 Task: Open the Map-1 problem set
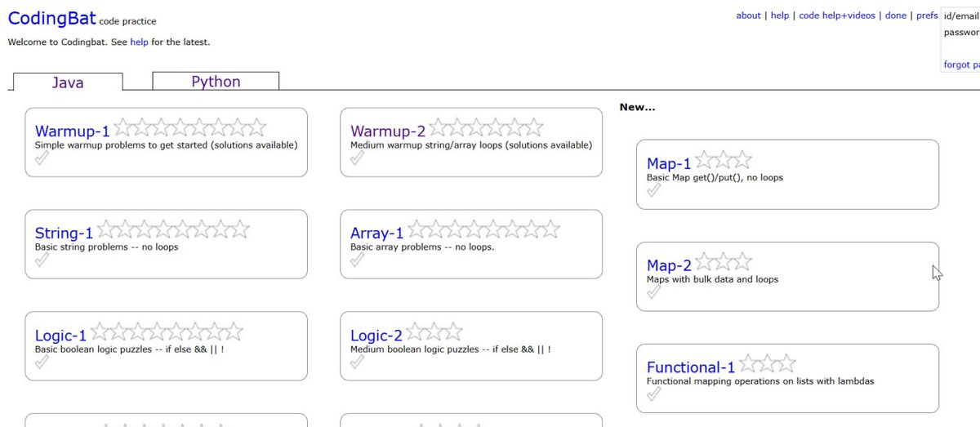669,163
